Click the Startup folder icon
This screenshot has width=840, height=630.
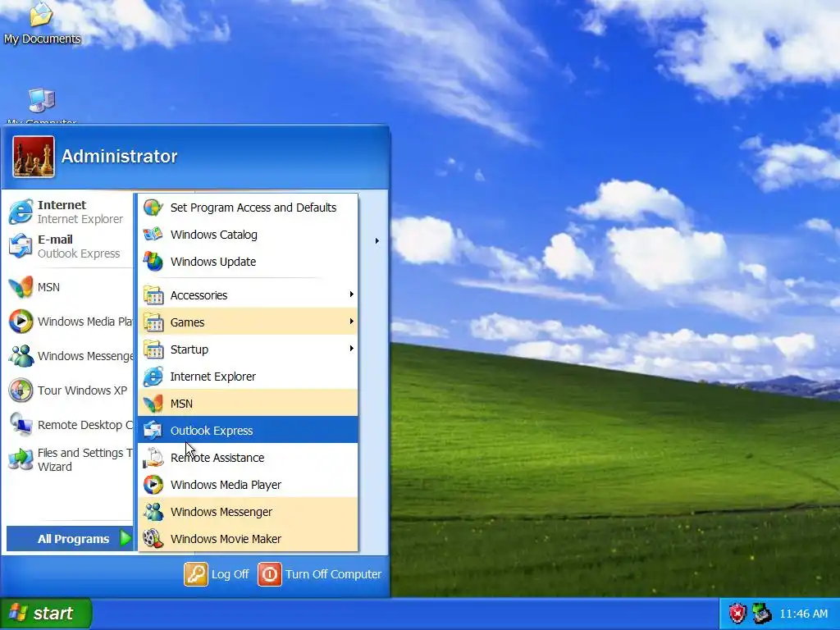pos(153,349)
